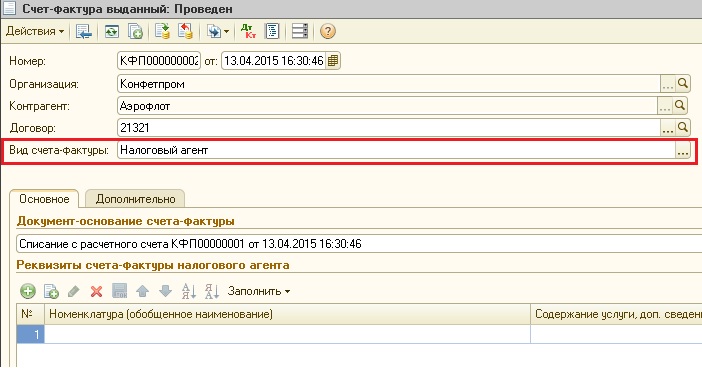Open the help question mark icon
Viewport: 702px width, 368px height.
click(x=328, y=31)
